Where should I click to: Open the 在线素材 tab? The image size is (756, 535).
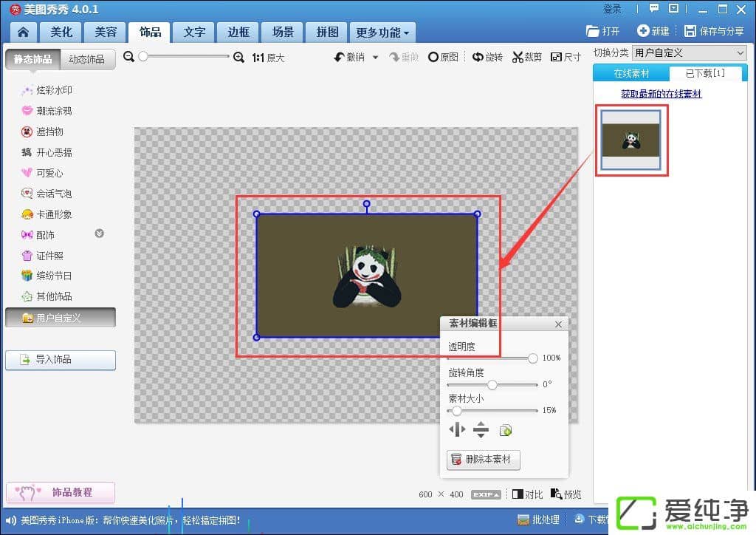pos(631,73)
